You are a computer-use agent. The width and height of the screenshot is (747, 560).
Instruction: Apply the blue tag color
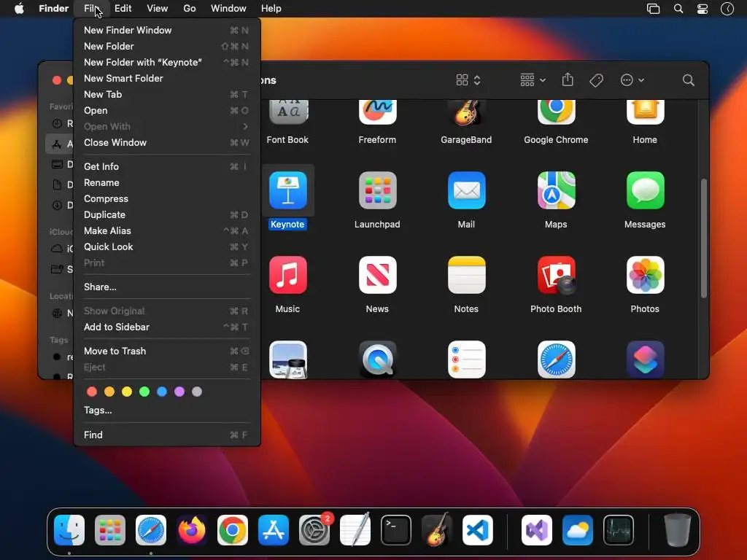point(162,392)
